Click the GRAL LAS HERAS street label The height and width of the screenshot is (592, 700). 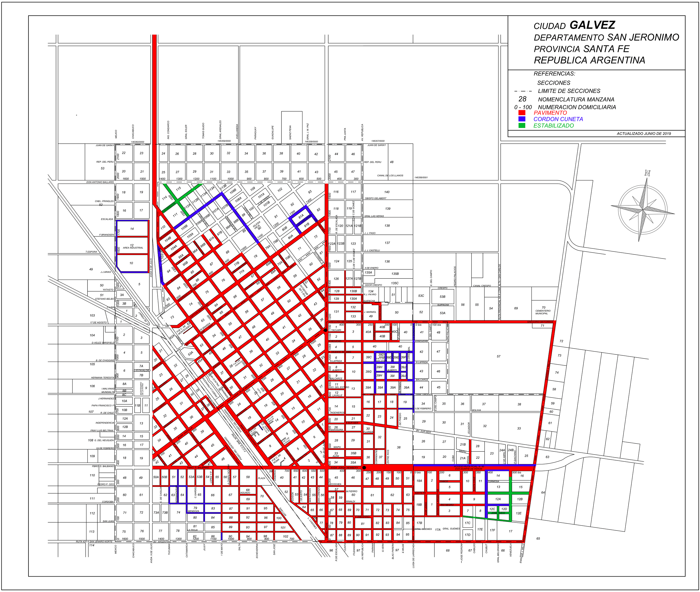pos(374,216)
